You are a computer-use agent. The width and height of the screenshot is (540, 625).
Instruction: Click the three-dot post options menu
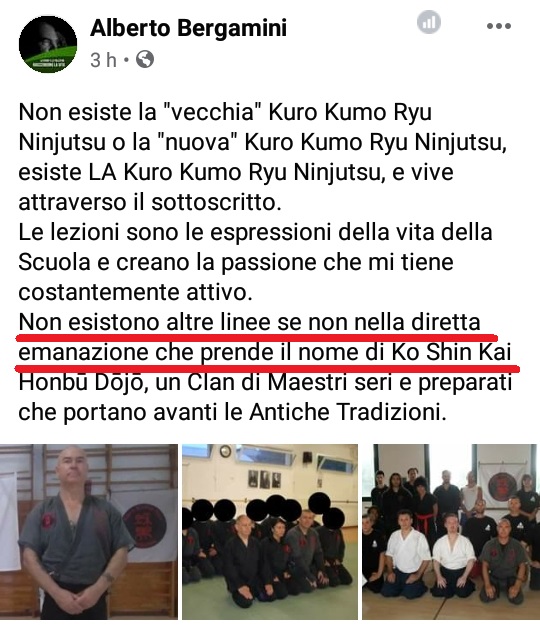[x=499, y=26]
